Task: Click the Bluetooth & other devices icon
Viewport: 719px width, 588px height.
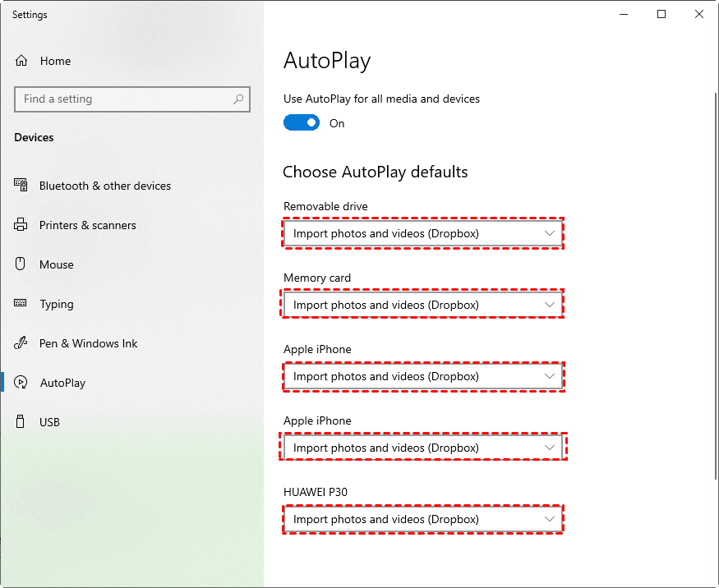Action: tap(21, 186)
